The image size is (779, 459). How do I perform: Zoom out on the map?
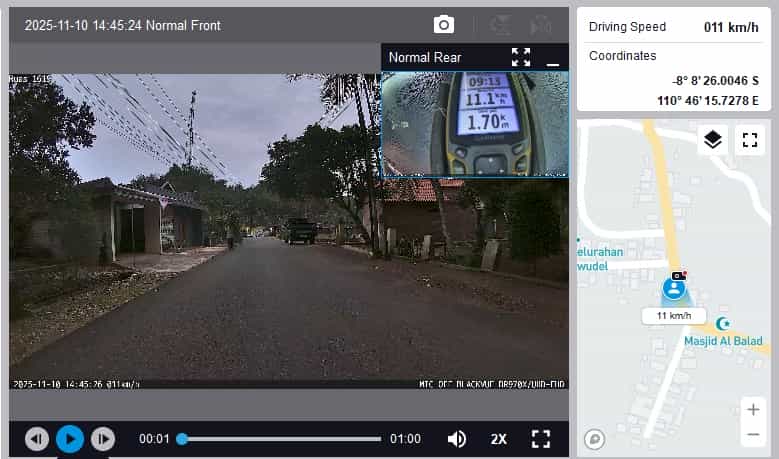pos(753,435)
